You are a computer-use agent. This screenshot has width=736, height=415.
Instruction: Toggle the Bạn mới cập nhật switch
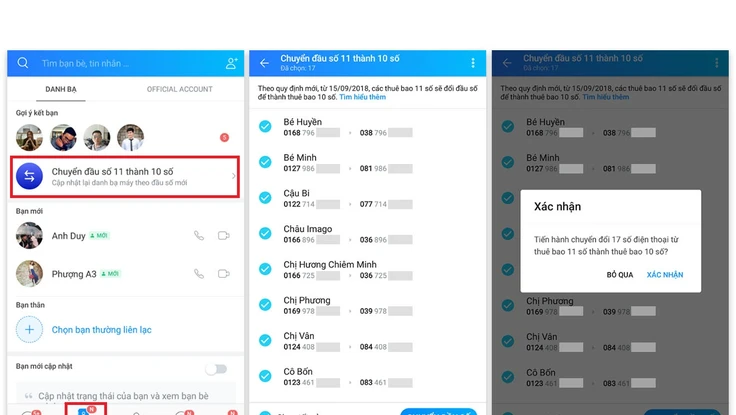click(216, 369)
